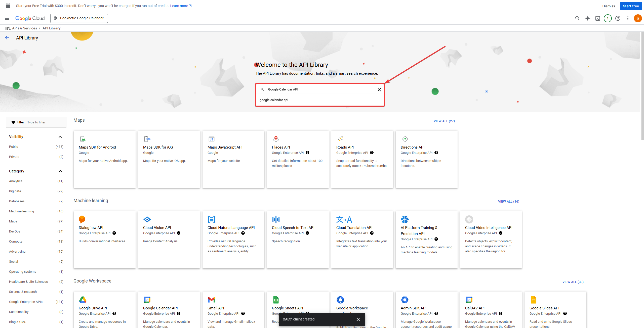This screenshot has height=328, width=644.
Task: Dismiss the free trial banner
Action: coord(609,6)
